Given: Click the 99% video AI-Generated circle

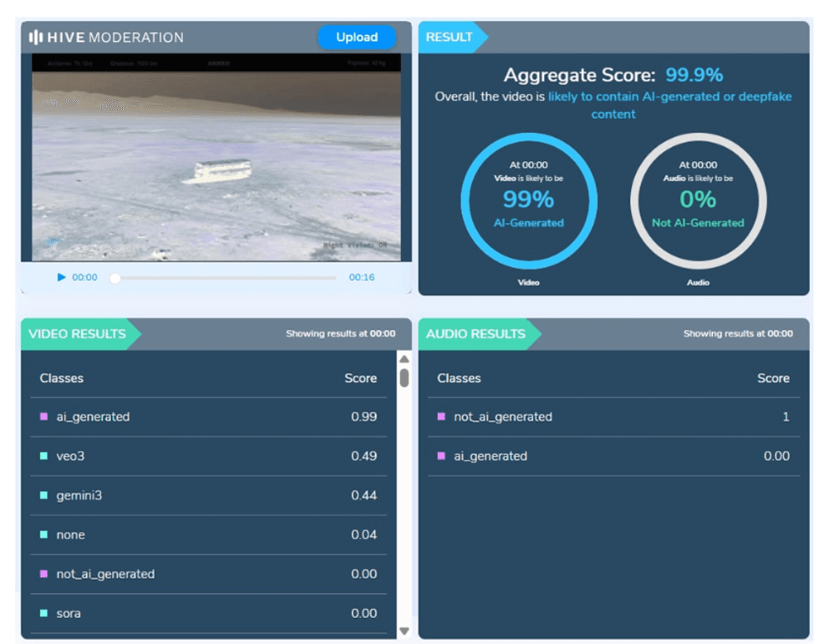Looking at the screenshot, I should tap(528, 200).
